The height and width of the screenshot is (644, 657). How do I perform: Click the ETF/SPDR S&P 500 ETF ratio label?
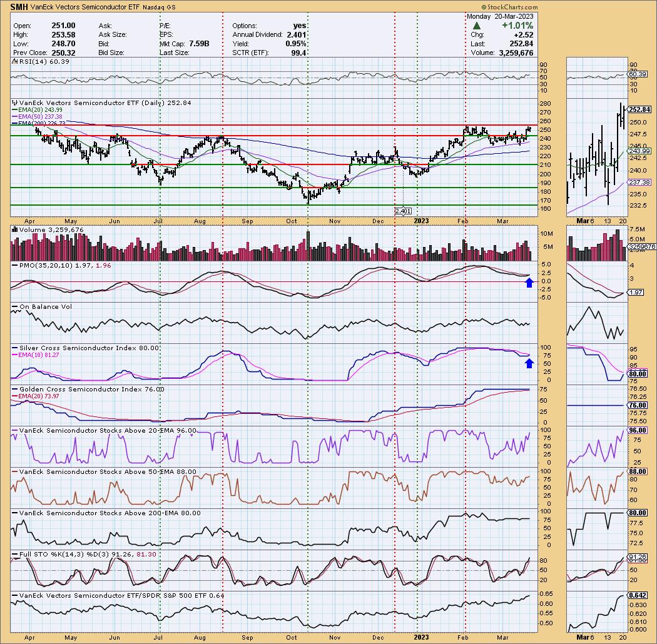[121, 595]
